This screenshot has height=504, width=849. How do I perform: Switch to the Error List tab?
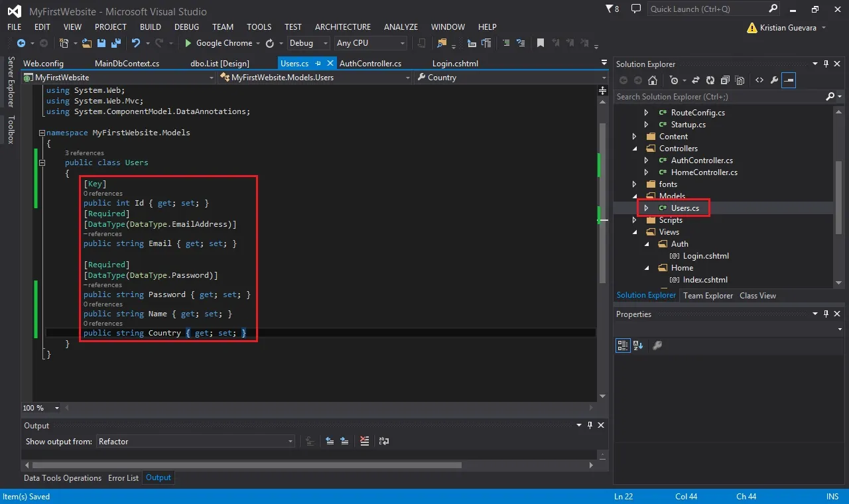click(x=123, y=477)
